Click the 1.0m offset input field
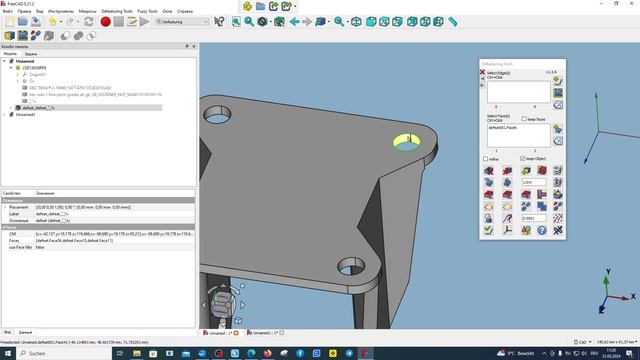 coord(534,182)
